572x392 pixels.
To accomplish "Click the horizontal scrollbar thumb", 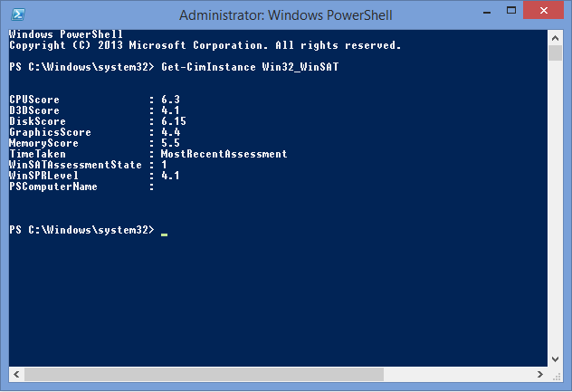I will coord(204,374).
